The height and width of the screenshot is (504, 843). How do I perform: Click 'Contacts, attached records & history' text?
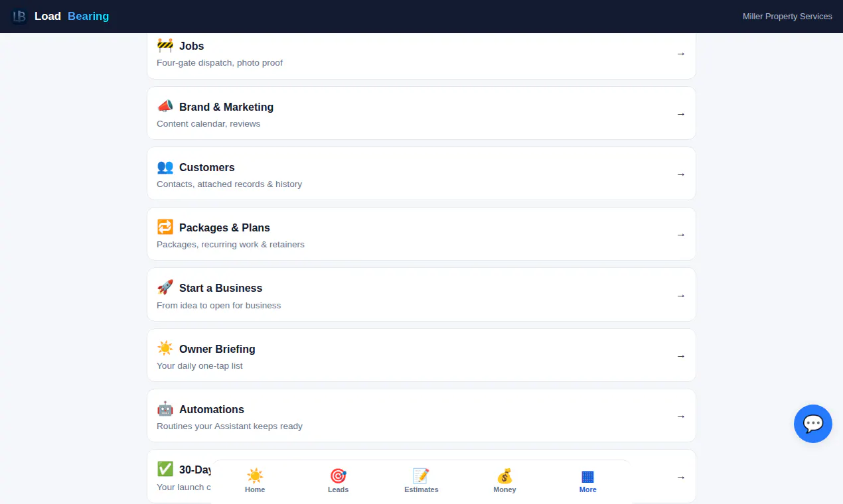tap(229, 184)
